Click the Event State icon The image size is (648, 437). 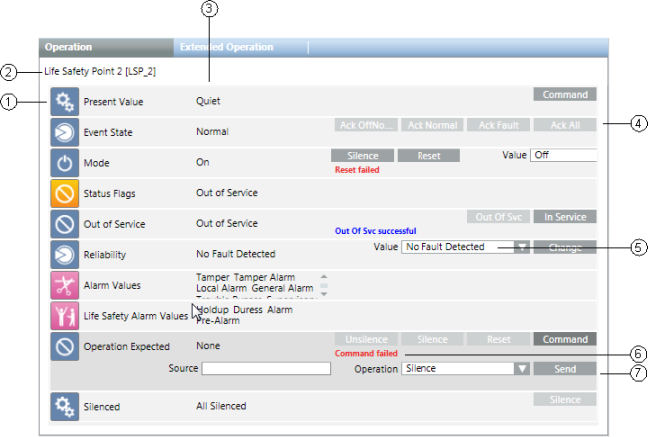click(65, 132)
